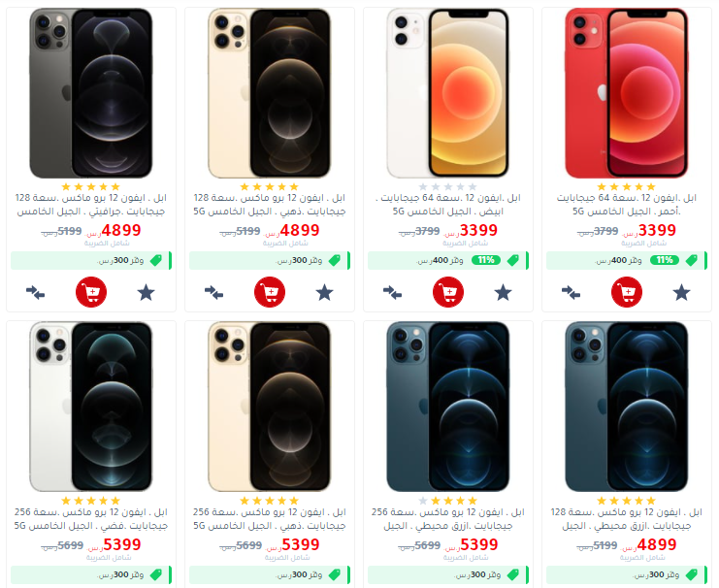Compare the gold 128GB iPhone 12 Pro Max
This screenshot has height=588, width=719.
[213, 293]
